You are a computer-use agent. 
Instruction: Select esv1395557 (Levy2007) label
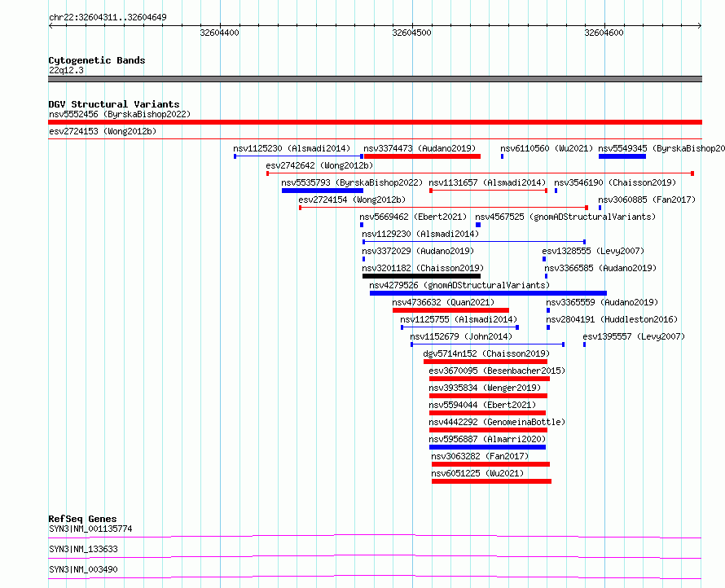[634, 336]
